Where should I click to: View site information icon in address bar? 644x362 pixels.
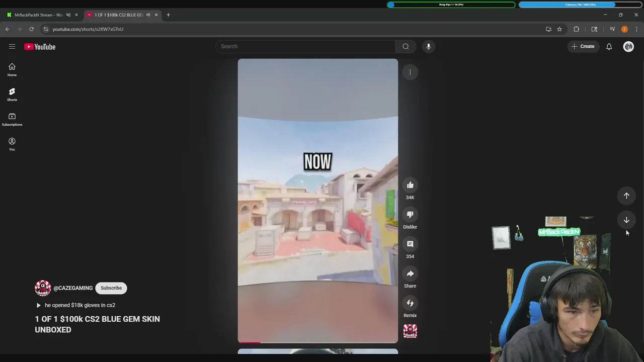pyautogui.click(x=46, y=29)
